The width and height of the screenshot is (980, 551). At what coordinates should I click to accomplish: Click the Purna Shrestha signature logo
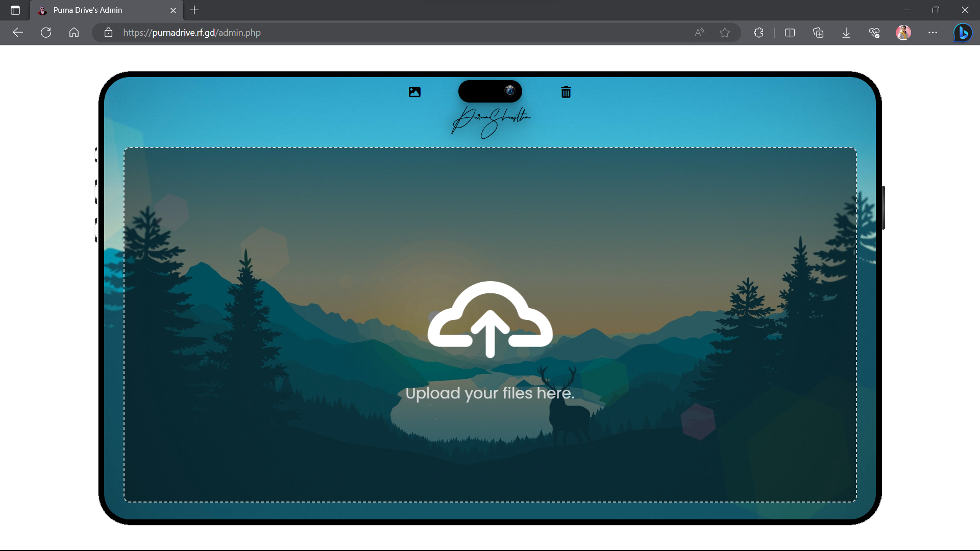(x=491, y=122)
